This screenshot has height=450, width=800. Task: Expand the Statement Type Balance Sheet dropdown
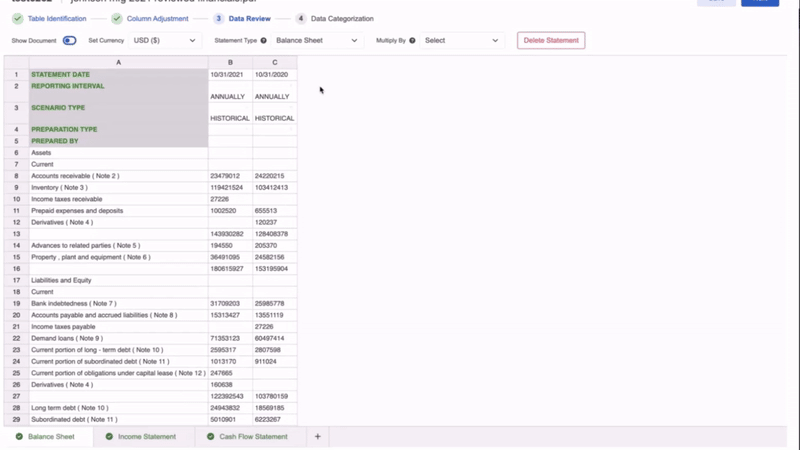(315, 41)
